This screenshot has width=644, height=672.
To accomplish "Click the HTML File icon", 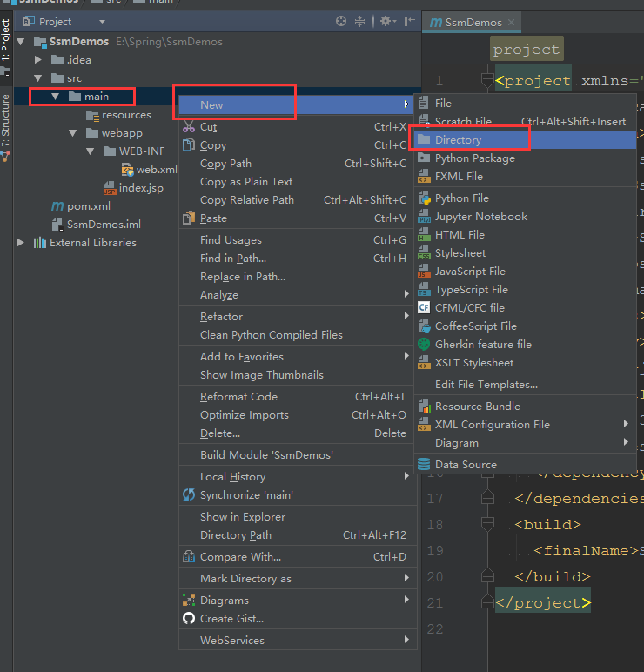I will pos(424,235).
